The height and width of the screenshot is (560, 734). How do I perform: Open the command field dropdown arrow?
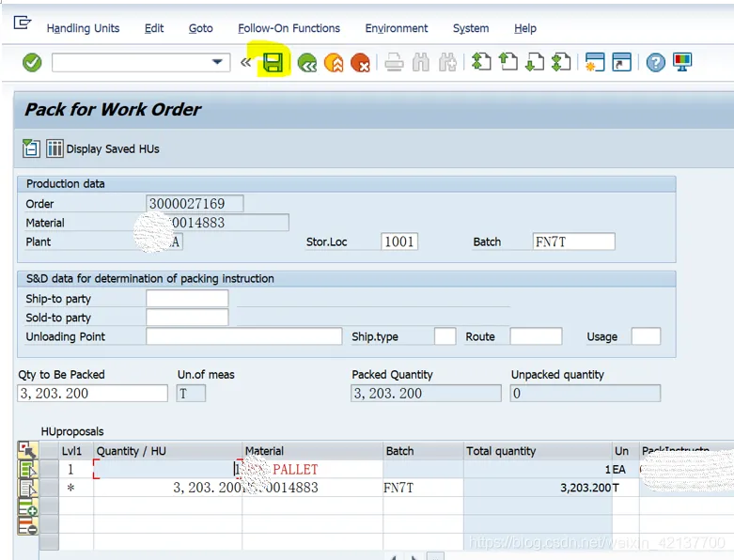click(217, 62)
